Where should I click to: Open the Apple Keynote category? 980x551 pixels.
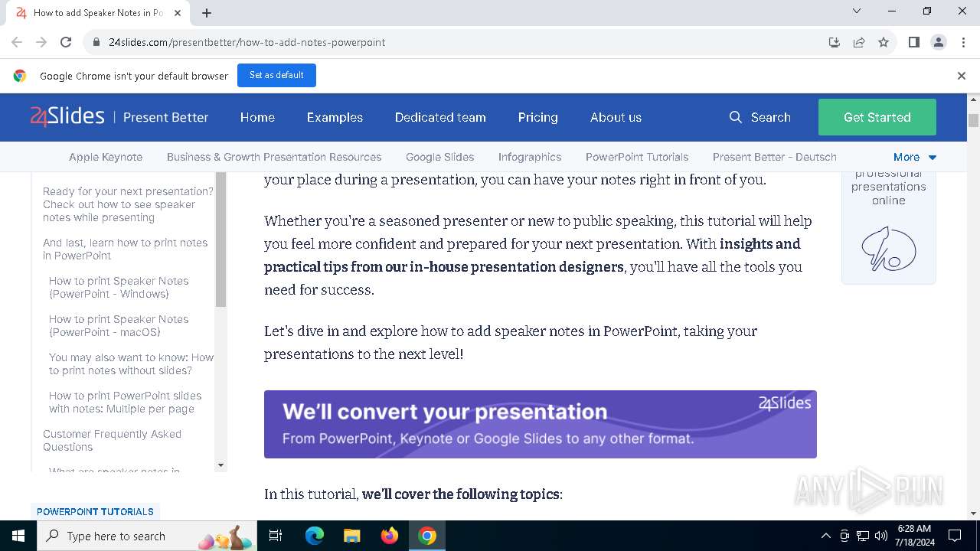(x=106, y=157)
